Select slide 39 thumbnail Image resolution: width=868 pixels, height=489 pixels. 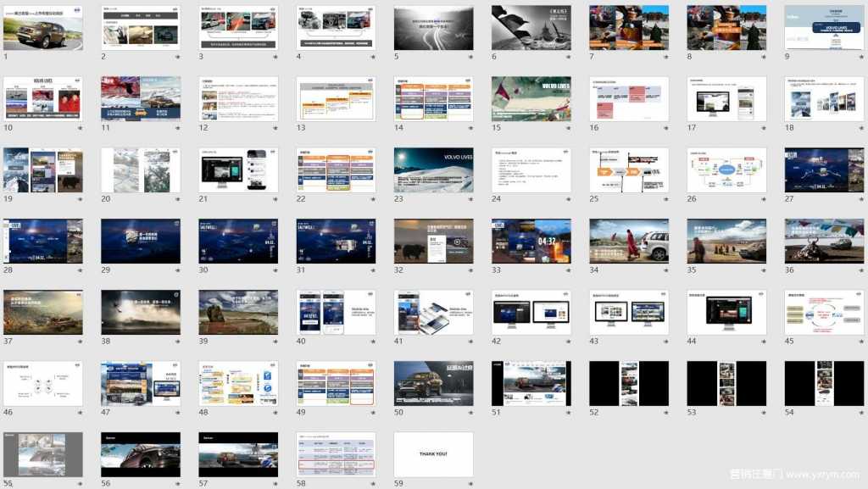(238, 313)
